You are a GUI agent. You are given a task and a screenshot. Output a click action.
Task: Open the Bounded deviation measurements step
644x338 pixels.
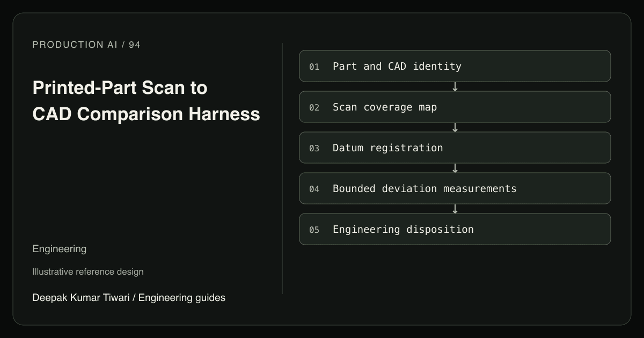tap(455, 188)
